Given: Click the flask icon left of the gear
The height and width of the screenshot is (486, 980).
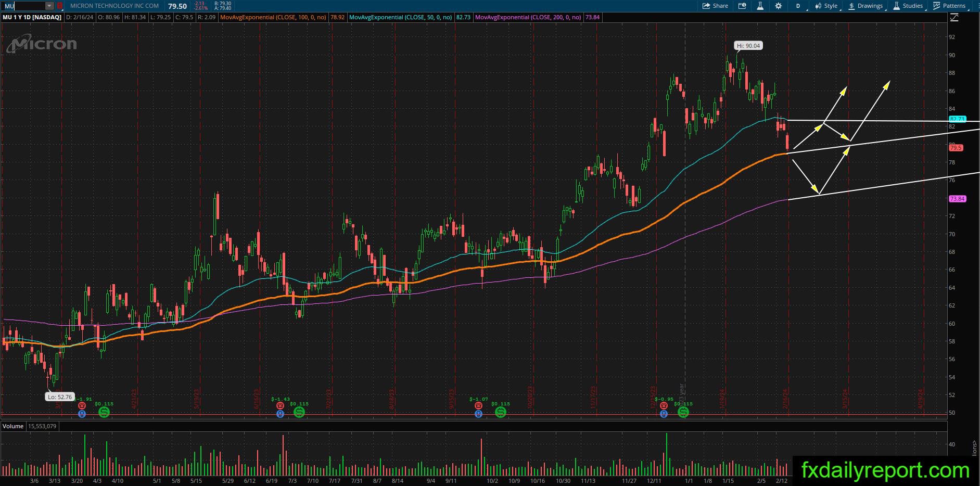Looking at the screenshot, I should (760, 6).
